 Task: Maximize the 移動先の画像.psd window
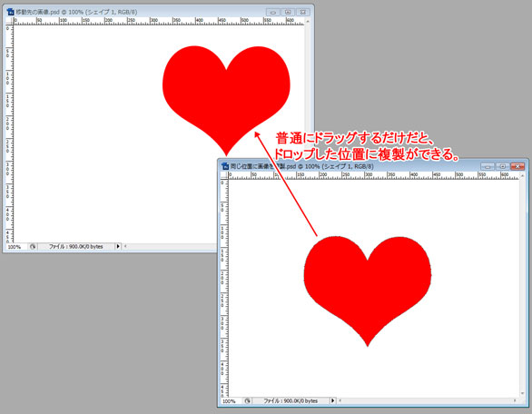[x=288, y=12]
